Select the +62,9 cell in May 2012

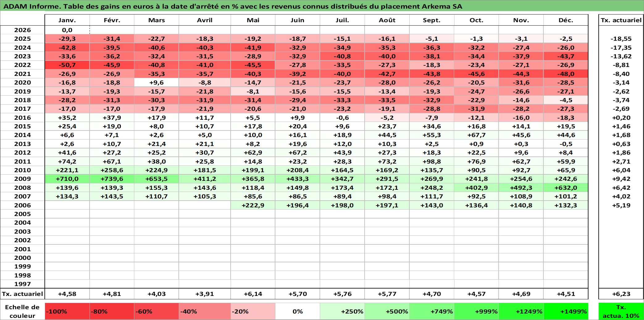tap(253, 152)
